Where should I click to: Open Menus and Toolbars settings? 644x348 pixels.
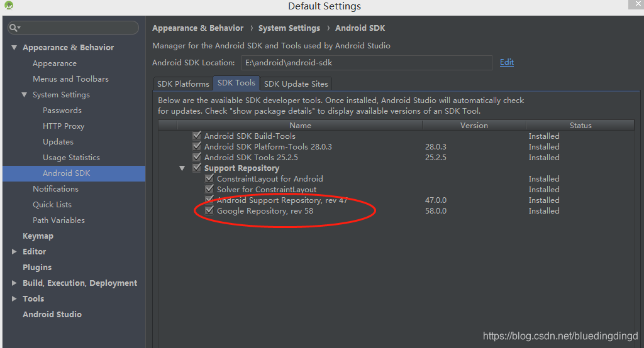click(x=70, y=79)
